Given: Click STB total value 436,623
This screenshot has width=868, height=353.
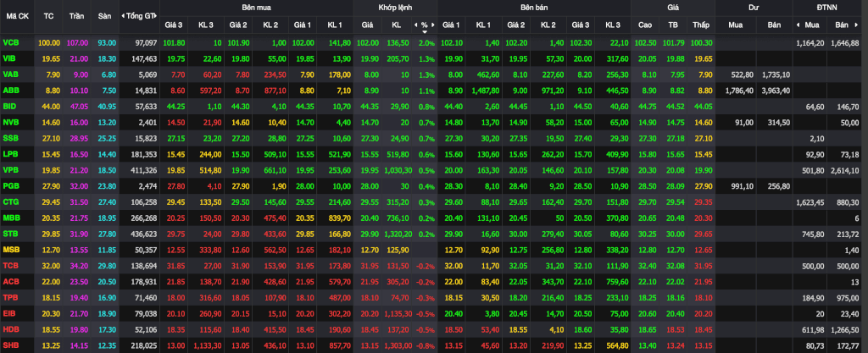Looking at the screenshot, I should pyautogui.click(x=144, y=234).
